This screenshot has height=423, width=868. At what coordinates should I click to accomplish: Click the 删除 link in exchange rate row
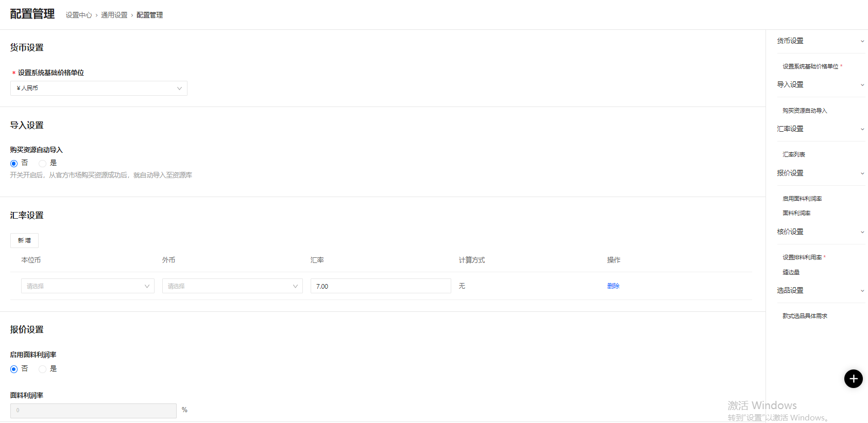(613, 286)
